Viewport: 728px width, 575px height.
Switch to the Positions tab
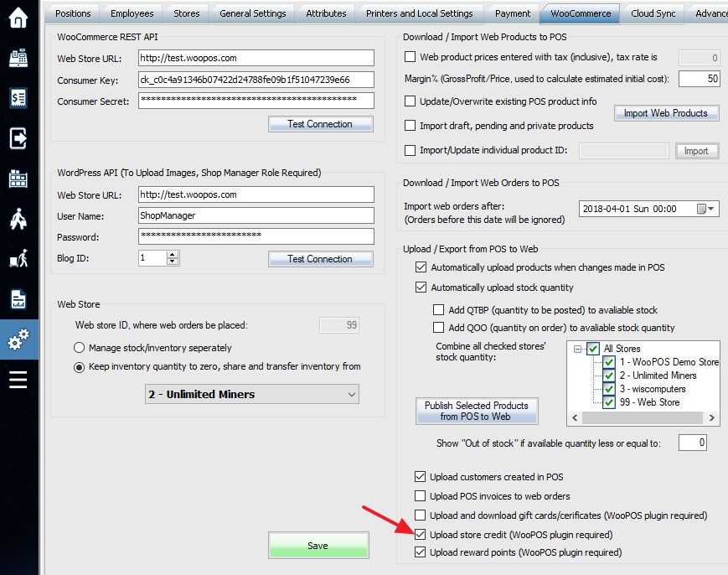[x=73, y=13]
